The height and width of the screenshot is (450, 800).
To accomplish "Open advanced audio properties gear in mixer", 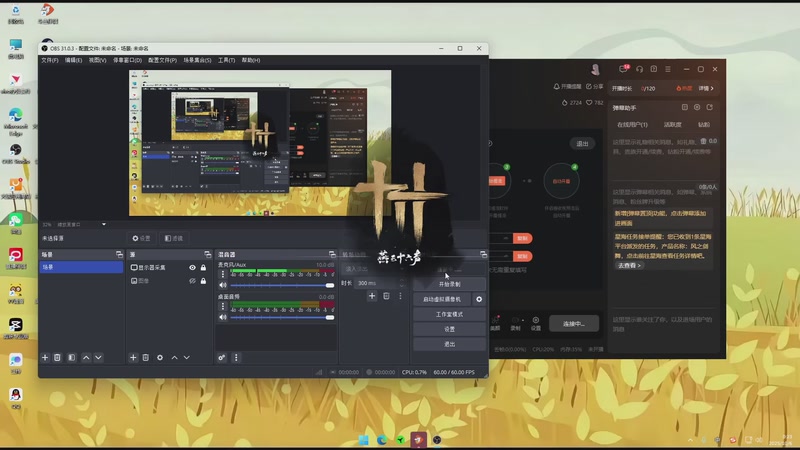I will point(221,358).
